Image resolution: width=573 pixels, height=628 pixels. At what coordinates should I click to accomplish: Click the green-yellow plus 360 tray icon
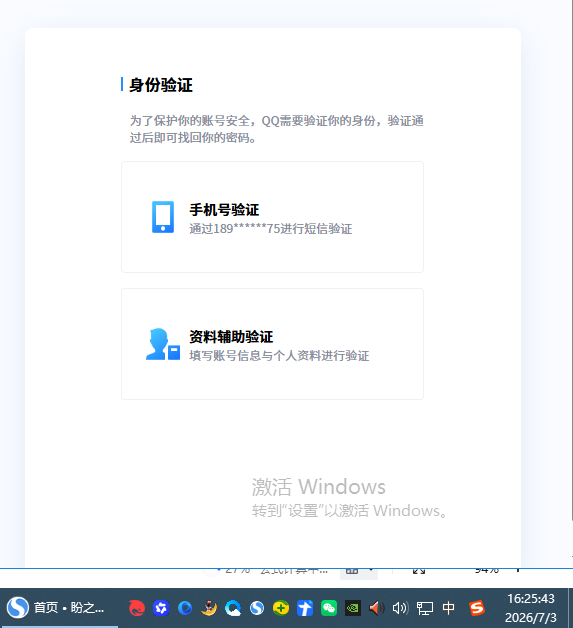coord(281,608)
